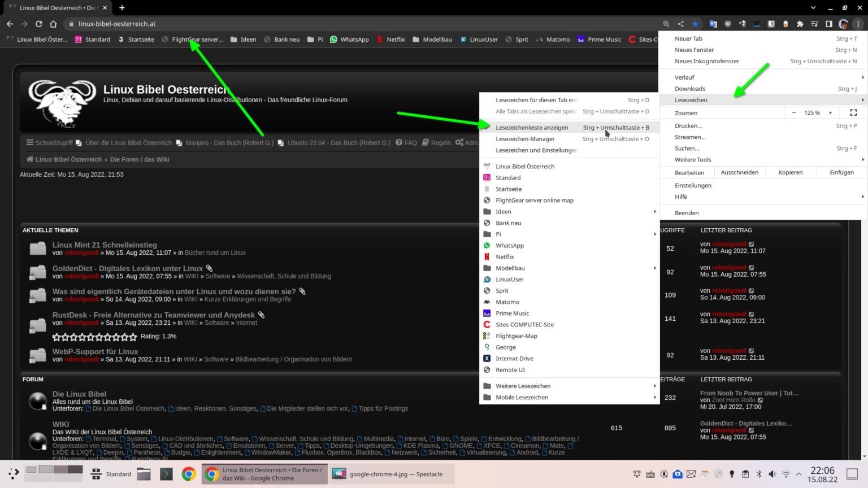The width and height of the screenshot is (868, 488).
Task: Toggle 'Lesezeichenleiste anzeigen' in the menu
Action: point(532,127)
